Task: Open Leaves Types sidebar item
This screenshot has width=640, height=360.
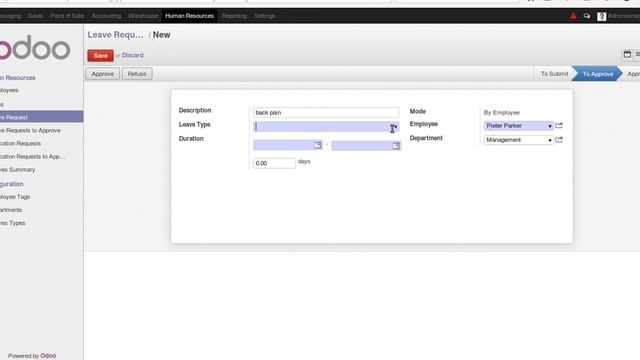Action: (13, 223)
